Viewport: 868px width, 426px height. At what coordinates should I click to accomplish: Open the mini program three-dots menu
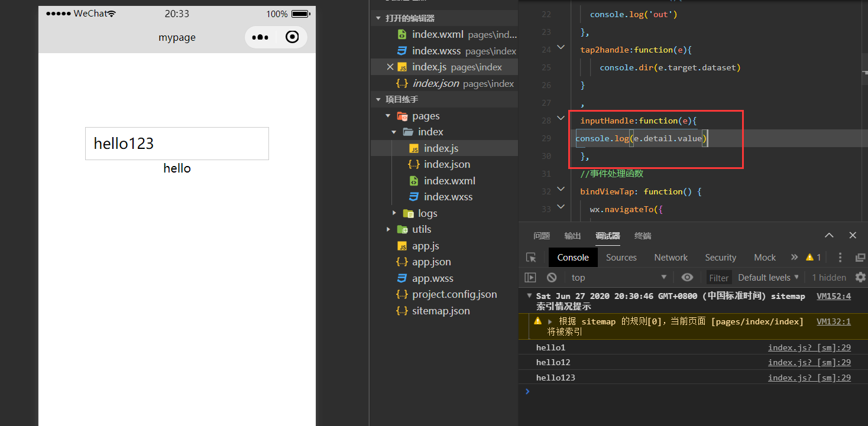point(260,37)
